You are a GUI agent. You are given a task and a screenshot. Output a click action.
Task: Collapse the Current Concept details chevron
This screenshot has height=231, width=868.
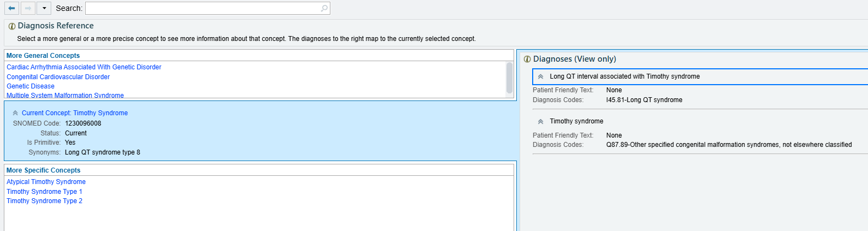click(x=15, y=113)
